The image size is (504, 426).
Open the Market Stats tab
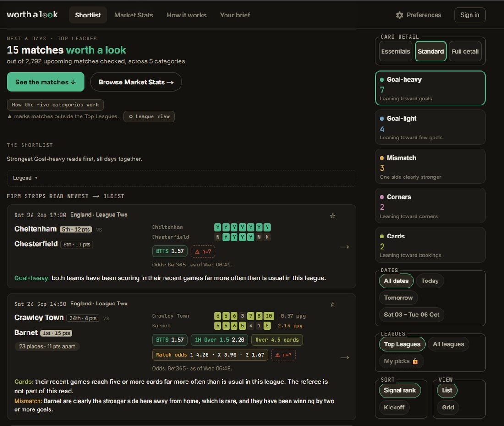(134, 15)
